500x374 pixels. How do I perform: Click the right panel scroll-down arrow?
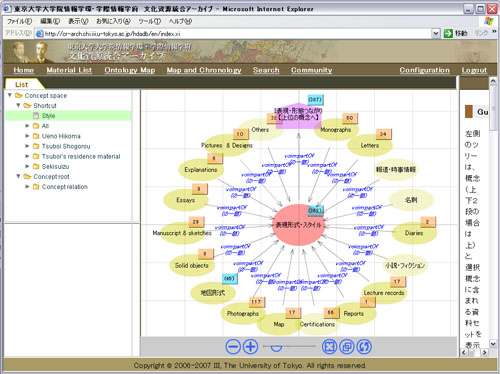(x=493, y=343)
